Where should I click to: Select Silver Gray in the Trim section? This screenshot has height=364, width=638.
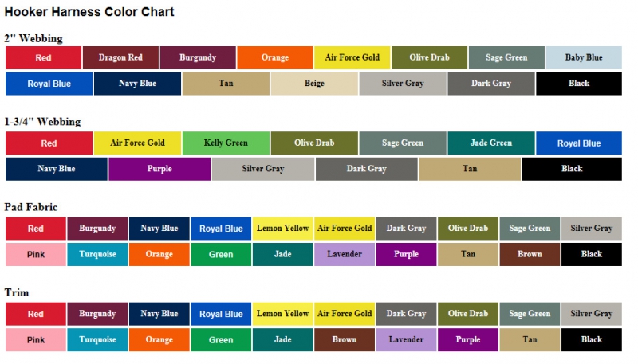(592, 314)
